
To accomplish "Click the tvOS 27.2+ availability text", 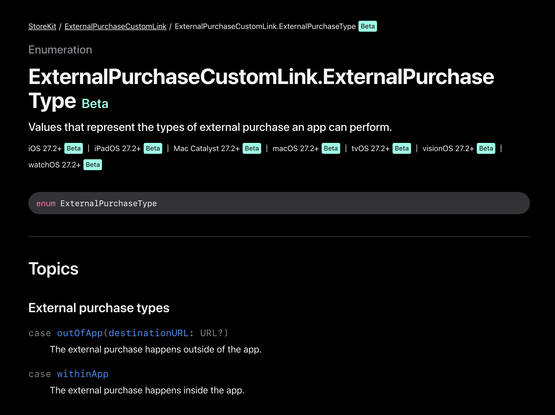I will point(370,148).
